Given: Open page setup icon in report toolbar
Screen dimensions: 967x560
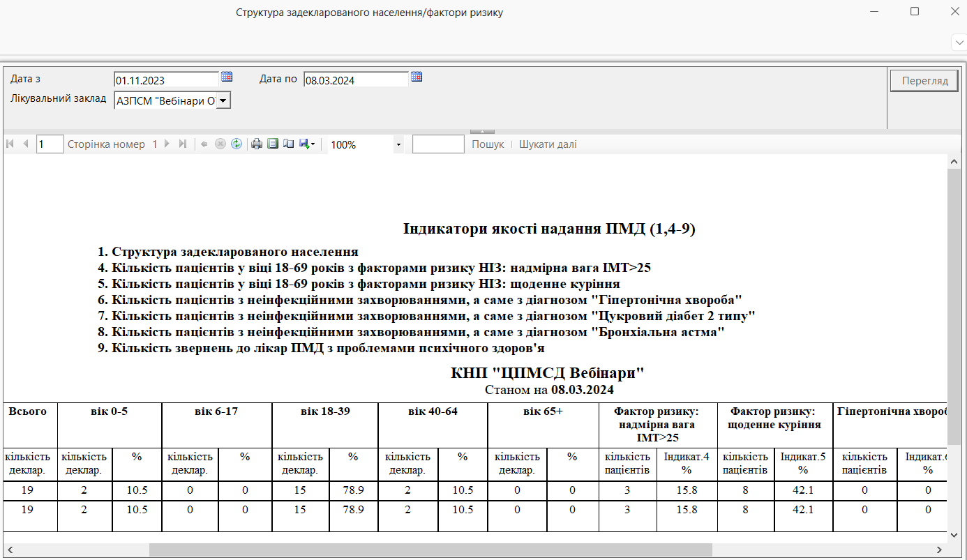Looking at the screenshot, I should 288,144.
